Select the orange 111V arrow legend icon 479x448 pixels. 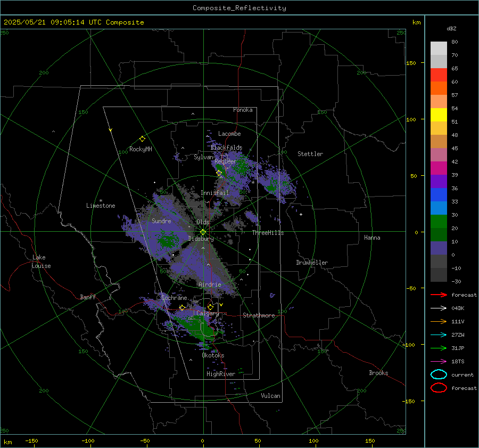pos(439,321)
